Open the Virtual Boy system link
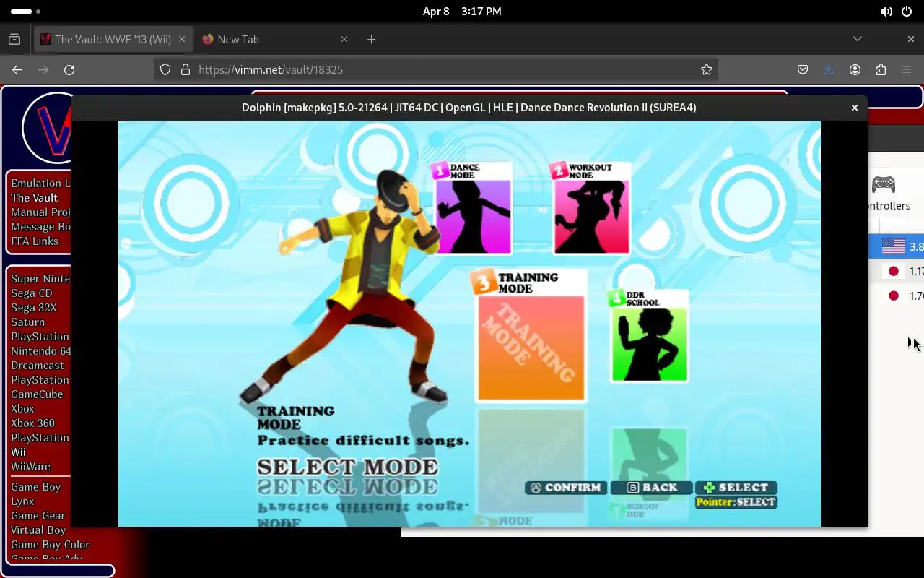The width and height of the screenshot is (924, 578). pos(38,530)
